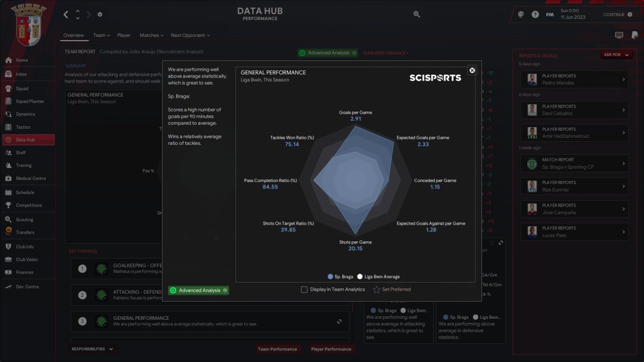Open the Medical Centre sidebar item
The width and height of the screenshot is (644, 362).
pos(28,178)
